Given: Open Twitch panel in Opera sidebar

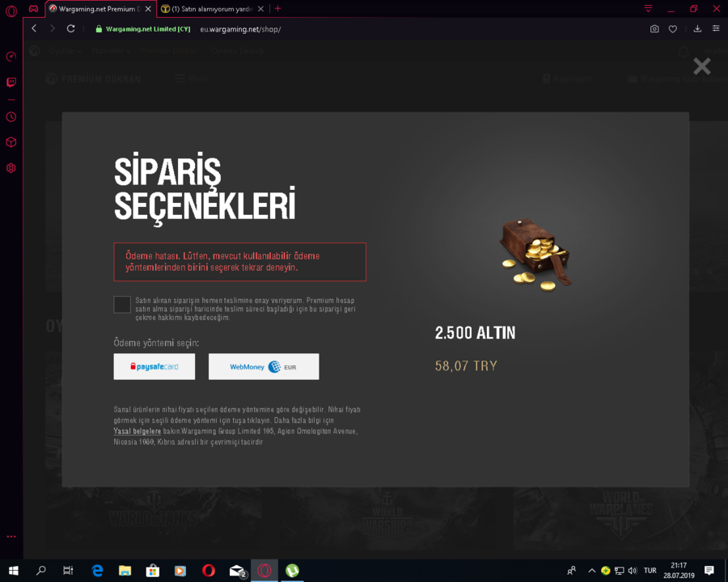Looking at the screenshot, I should [11, 82].
